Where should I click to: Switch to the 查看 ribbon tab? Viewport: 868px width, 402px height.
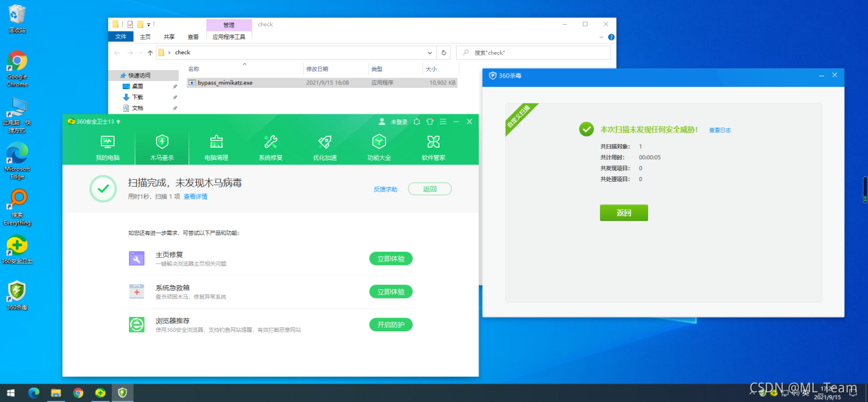[193, 37]
